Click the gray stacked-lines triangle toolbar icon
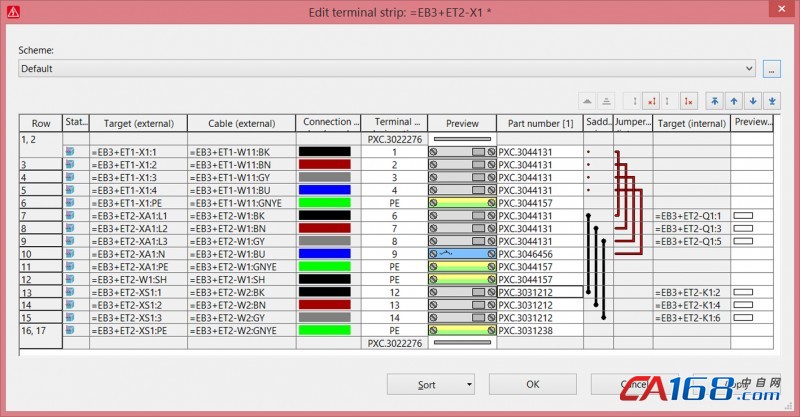Image resolution: width=800 pixels, height=417 pixels. pyautogui.click(x=606, y=101)
